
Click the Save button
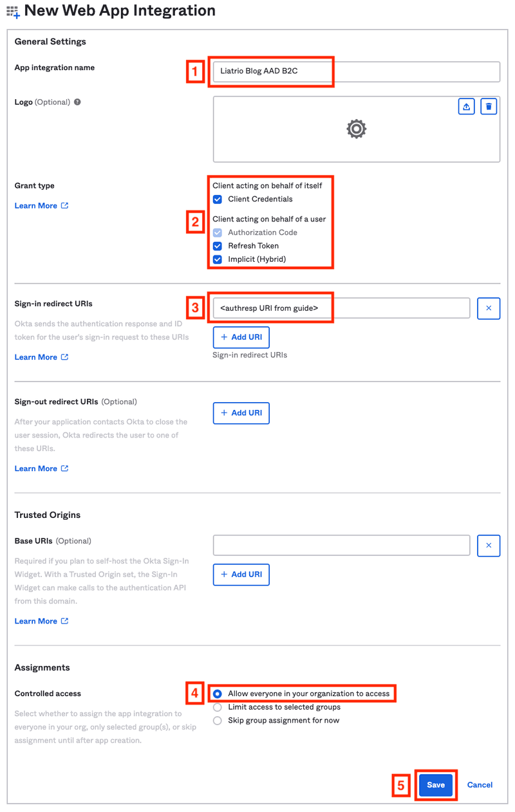pos(436,785)
